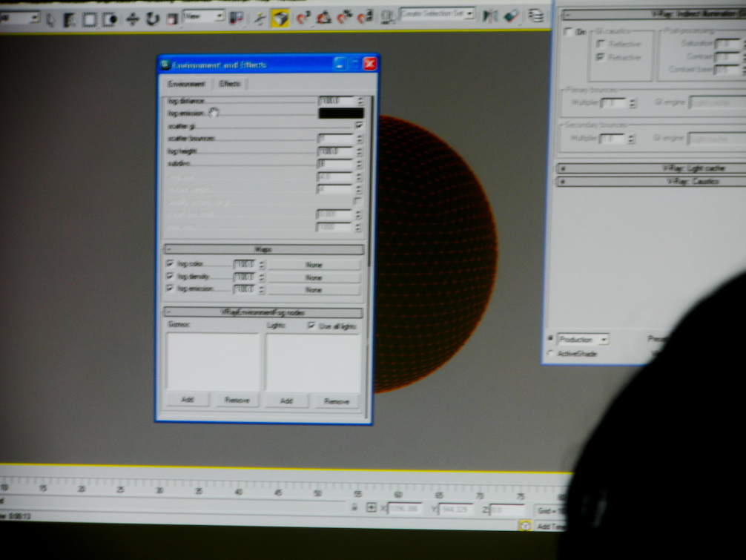The image size is (746, 560).
Task: Collapse the V-Ray Indirect illumination rollout
Action: [x=653, y=15]
